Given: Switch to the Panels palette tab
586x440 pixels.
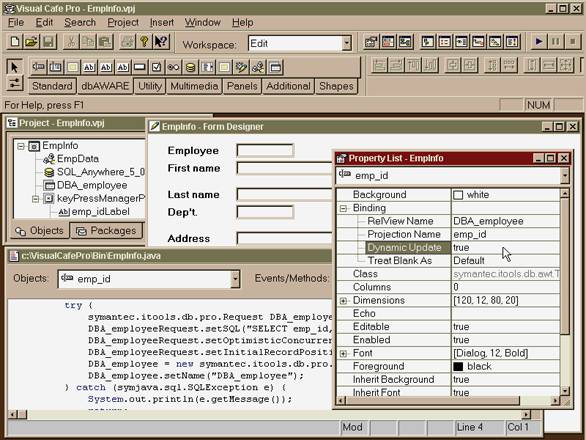Looking at the screenshot, I should tap(242, 86).
